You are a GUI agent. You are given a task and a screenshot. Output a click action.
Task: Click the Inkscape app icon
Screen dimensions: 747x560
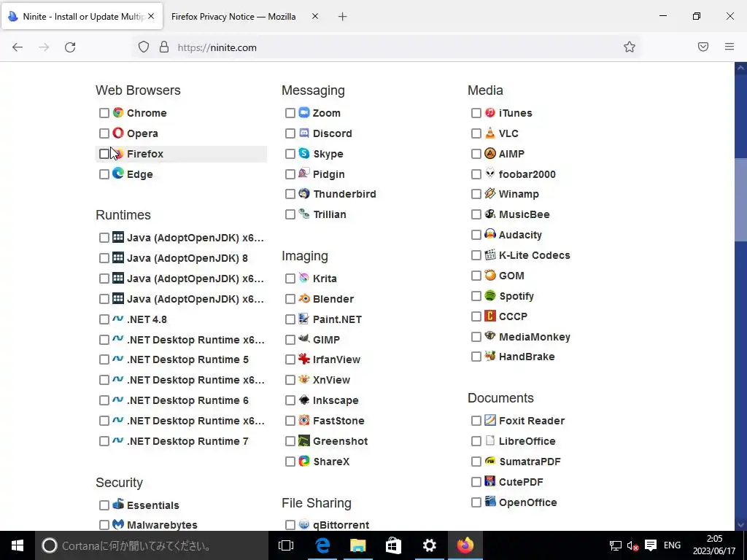304,400
